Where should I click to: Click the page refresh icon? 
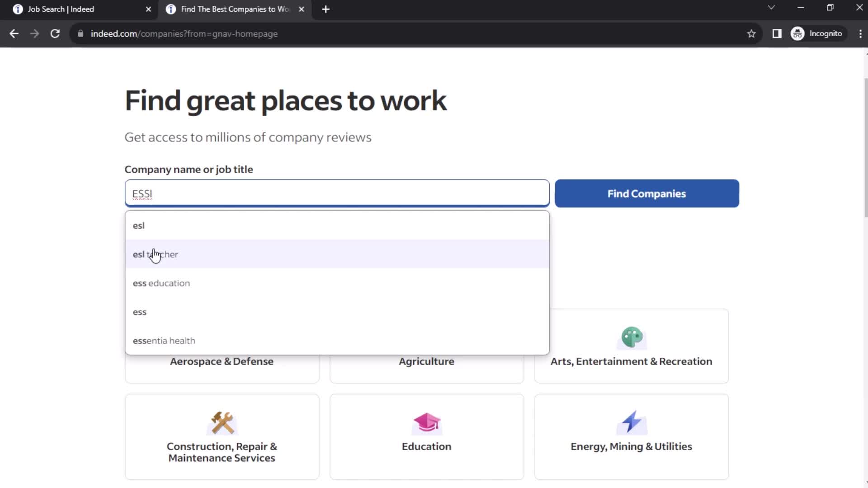tap(55, 33)
